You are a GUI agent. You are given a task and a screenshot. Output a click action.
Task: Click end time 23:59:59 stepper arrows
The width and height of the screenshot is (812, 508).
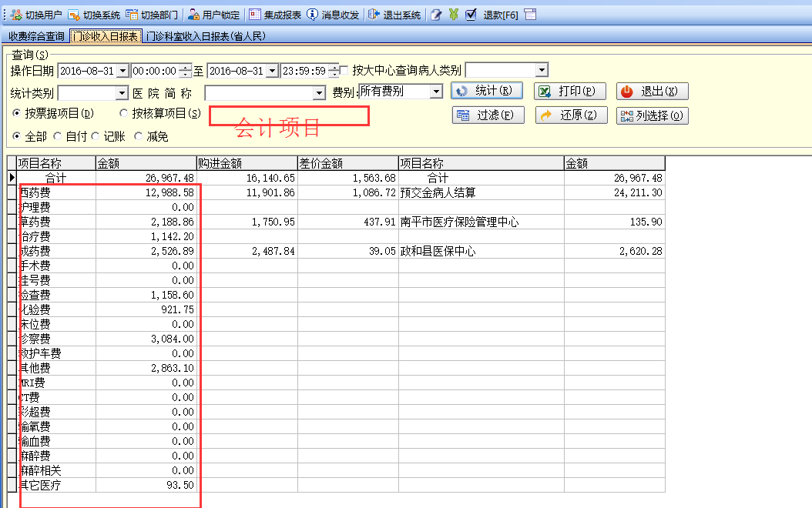(x=334, y=71)
